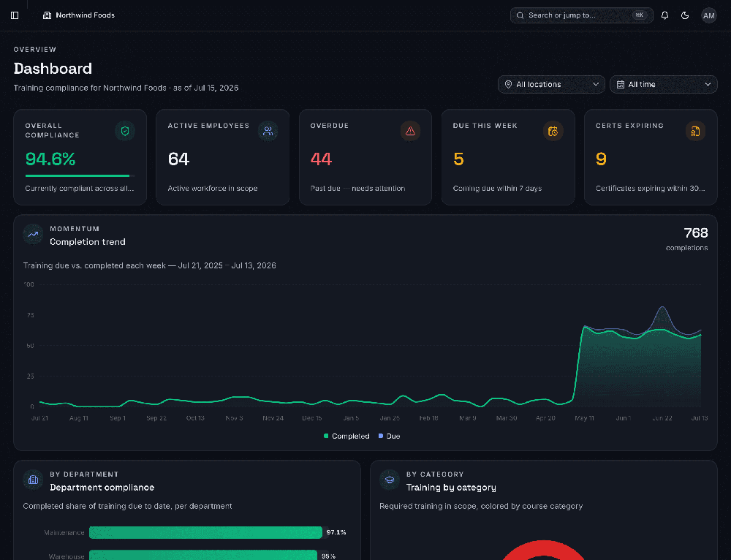Image resolution: width=731 pixels, height=560 pixels.
Task: Click the overall compliance progress bar
Action: pos(80,175)
